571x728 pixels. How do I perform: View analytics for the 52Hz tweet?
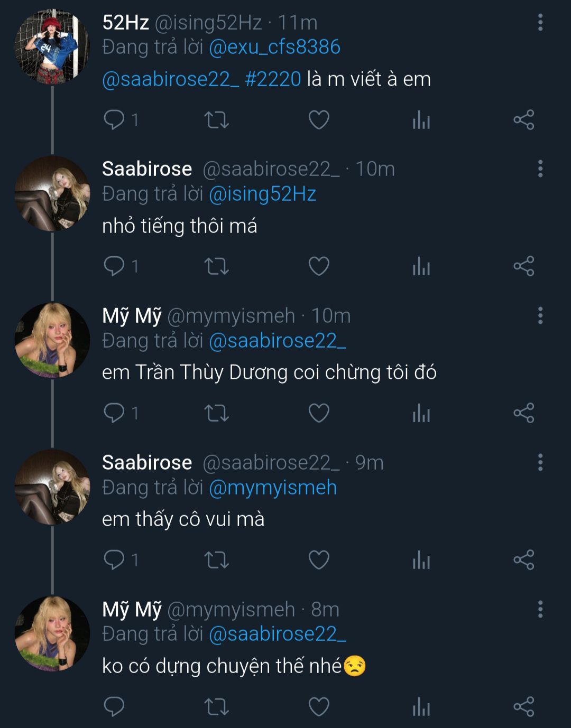coord(421,120)
